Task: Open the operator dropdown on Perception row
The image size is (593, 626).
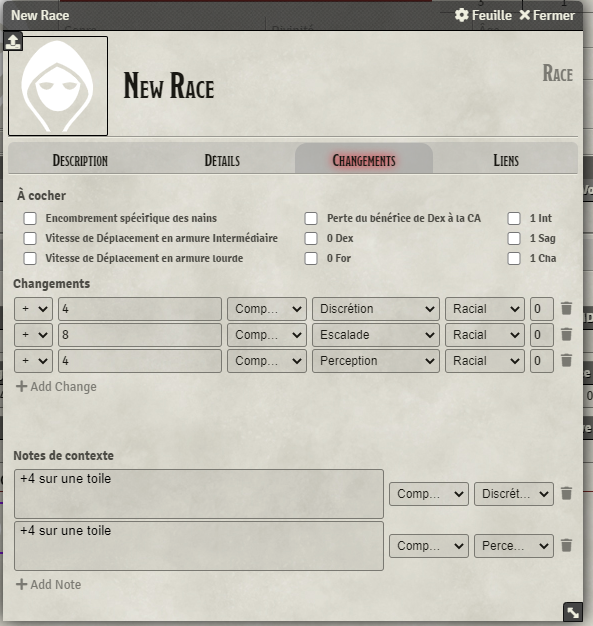Action: (x=34, y=361)
